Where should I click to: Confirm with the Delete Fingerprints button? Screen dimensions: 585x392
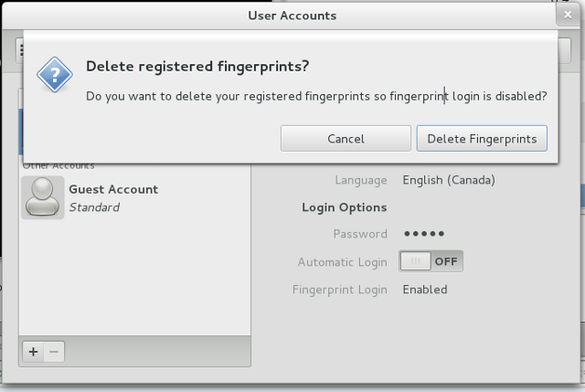click(482, 139)
